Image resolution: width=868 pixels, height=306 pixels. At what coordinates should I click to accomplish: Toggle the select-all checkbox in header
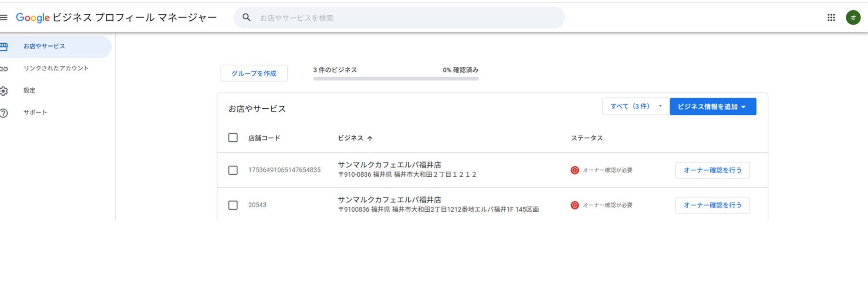tap(233, 138)
